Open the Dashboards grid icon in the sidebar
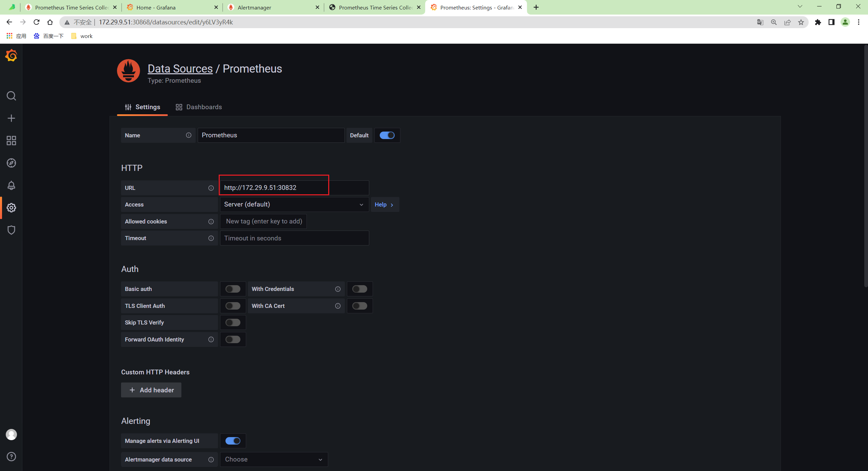The image size is (868, 471). tap(11, 141)
